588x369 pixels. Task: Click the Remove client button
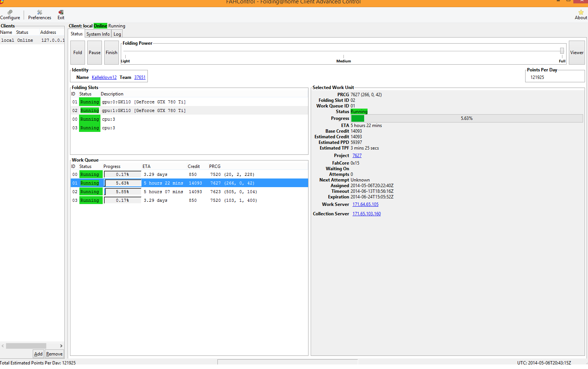pyautogui.click(x=54, y=354)
